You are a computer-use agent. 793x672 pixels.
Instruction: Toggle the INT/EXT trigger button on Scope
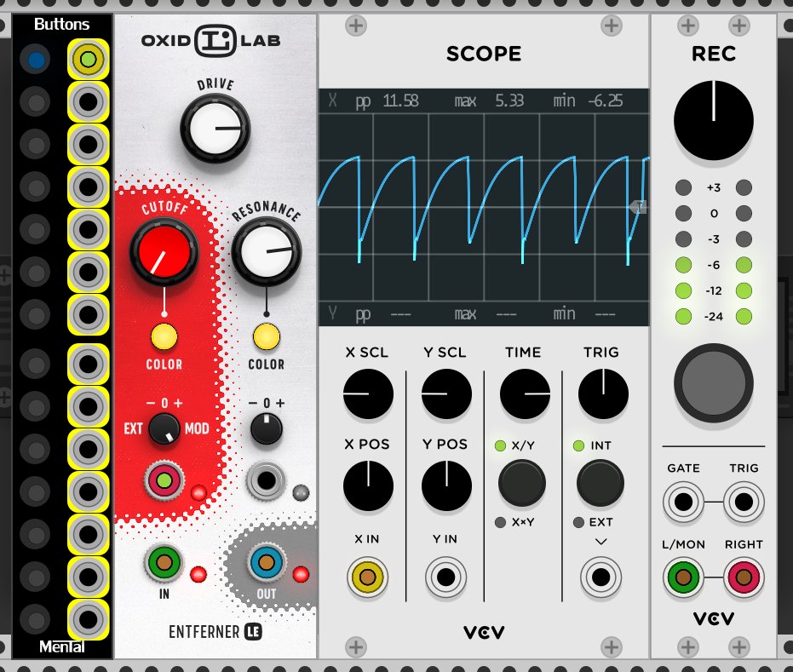coord(600,483)
